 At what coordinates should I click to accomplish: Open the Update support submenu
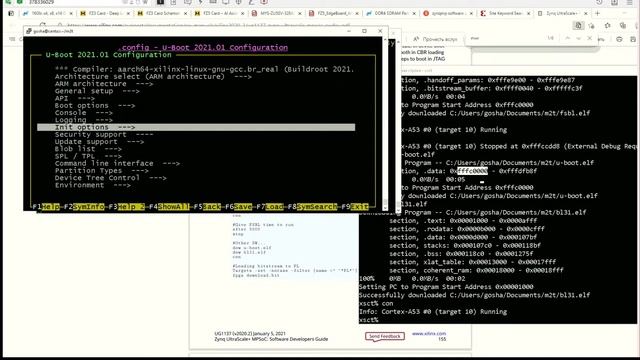[99, 142]
